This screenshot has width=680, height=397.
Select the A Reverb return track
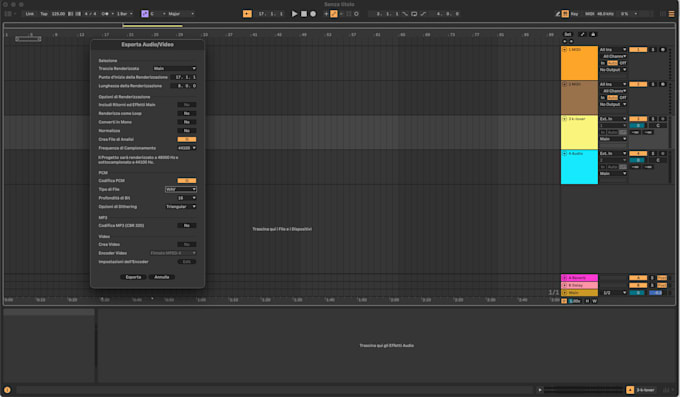click(579, 278)
